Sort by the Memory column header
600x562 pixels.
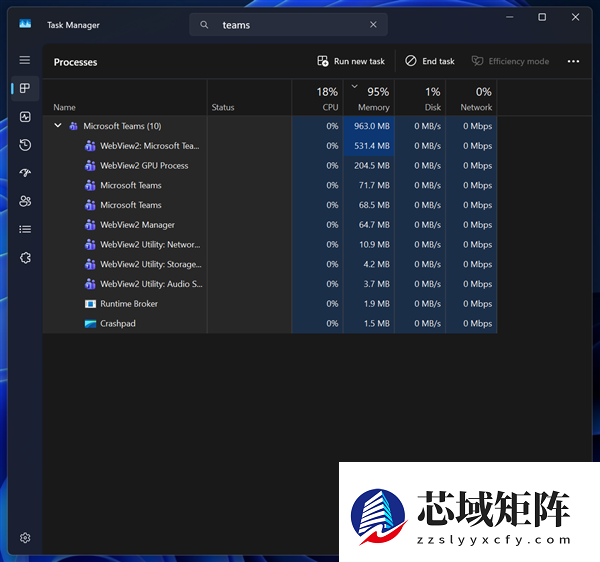pos(369,98)
